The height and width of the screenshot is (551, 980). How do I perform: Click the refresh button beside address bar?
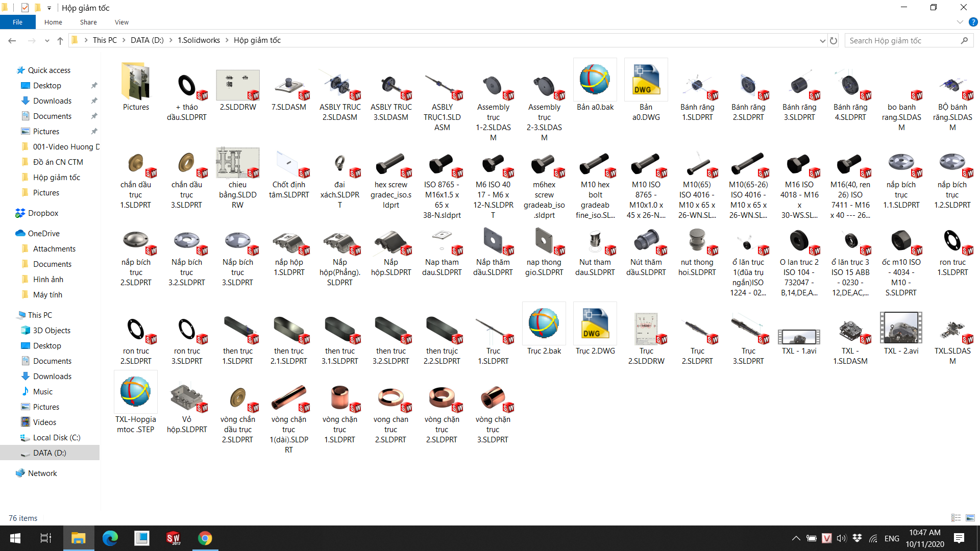834,41
